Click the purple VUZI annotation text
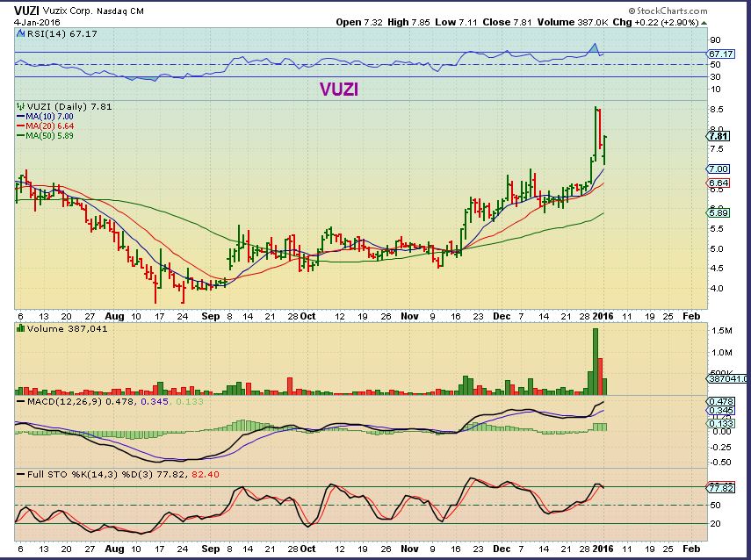 pos(339,89)
